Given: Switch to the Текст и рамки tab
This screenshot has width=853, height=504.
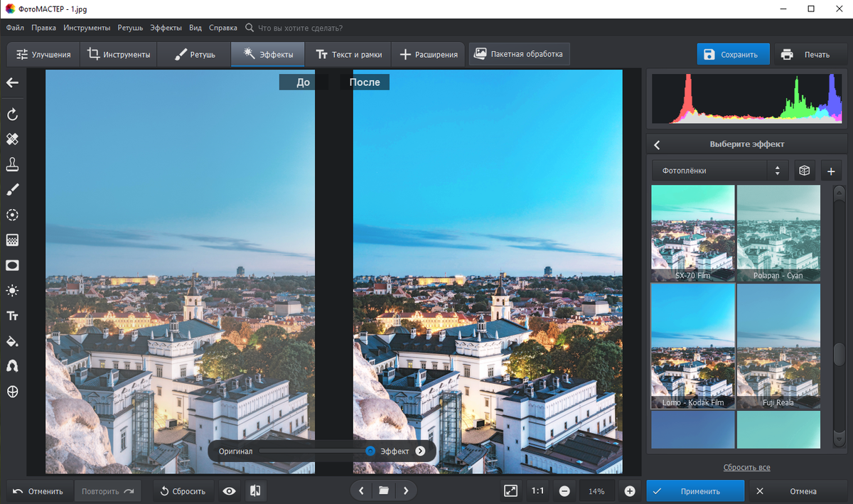Looking at the screenshot, I should [348, 55].
